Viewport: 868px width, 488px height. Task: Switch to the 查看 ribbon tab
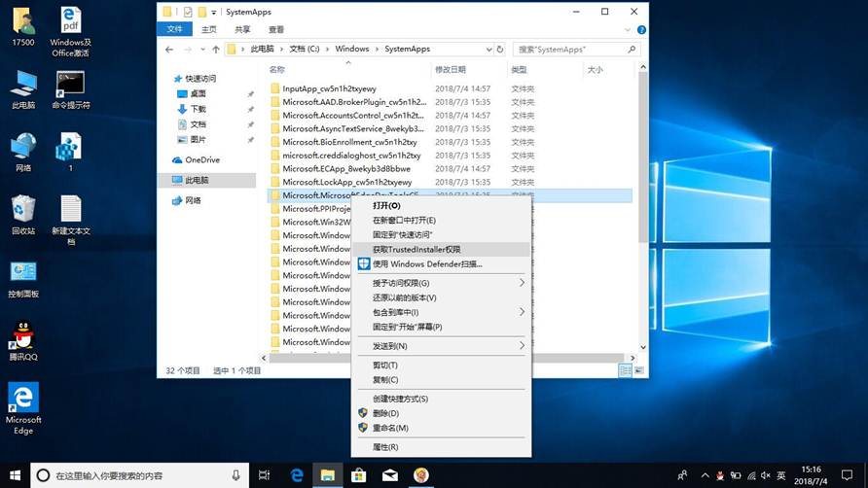coord(276,29)
